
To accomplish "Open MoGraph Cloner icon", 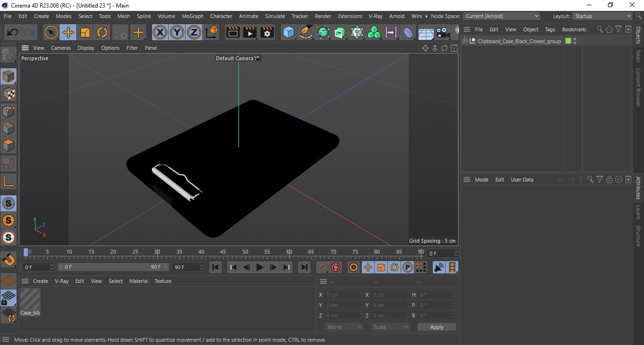I will tap(374, 32).
